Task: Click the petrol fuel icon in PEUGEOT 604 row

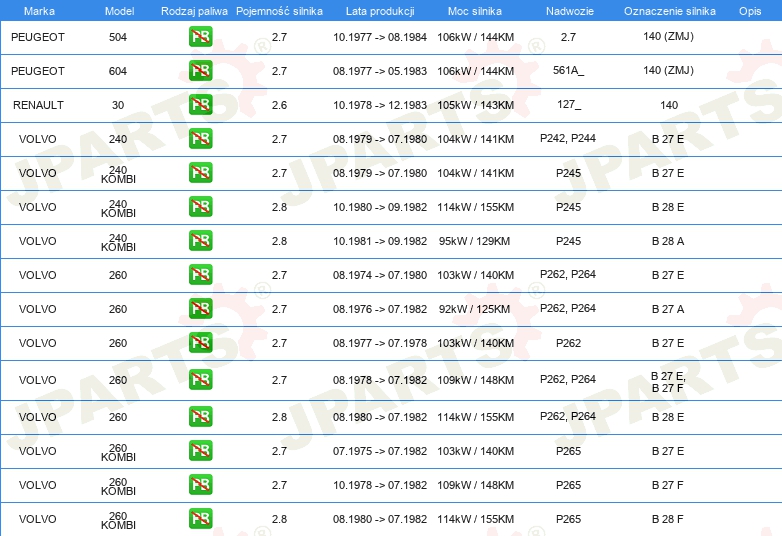Action: [x=200, y=70]
